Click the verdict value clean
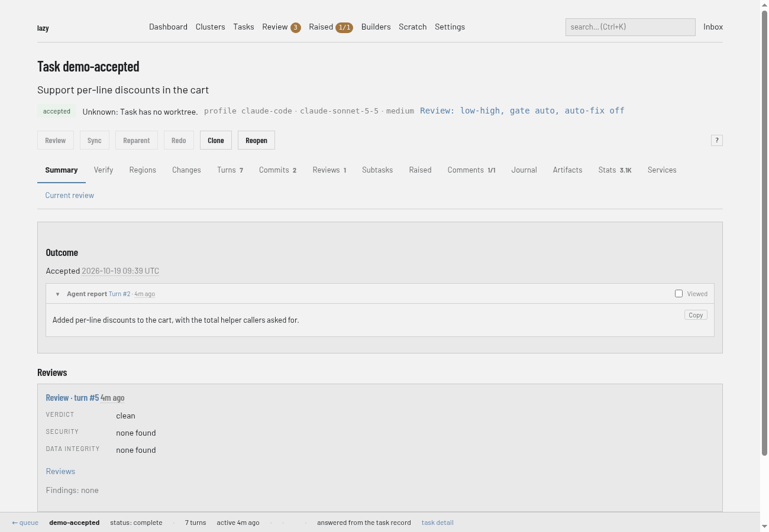Image resolution: width=769 pixels, height=532 pixels. 125,416
